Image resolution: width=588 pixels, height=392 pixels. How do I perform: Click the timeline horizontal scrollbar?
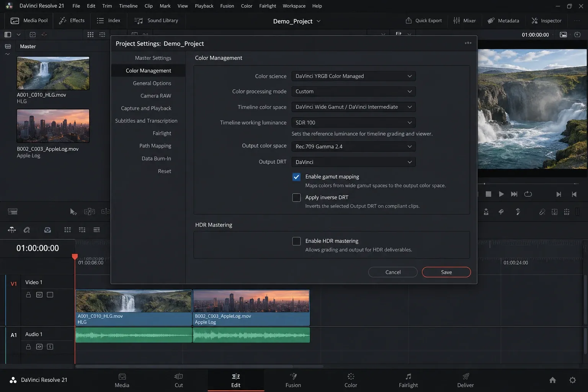click(199, 366)
